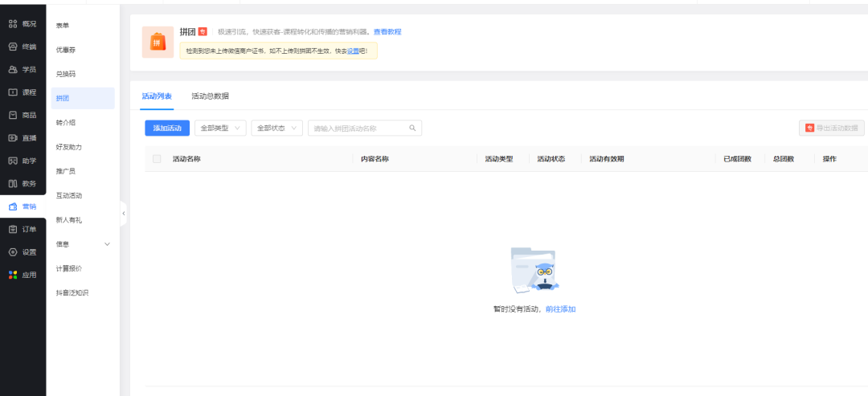Viewport: 868px width, 396px height.
Task: Collapse the secondary sidebar with arrow handle
Action: click(x=123, y=214)
